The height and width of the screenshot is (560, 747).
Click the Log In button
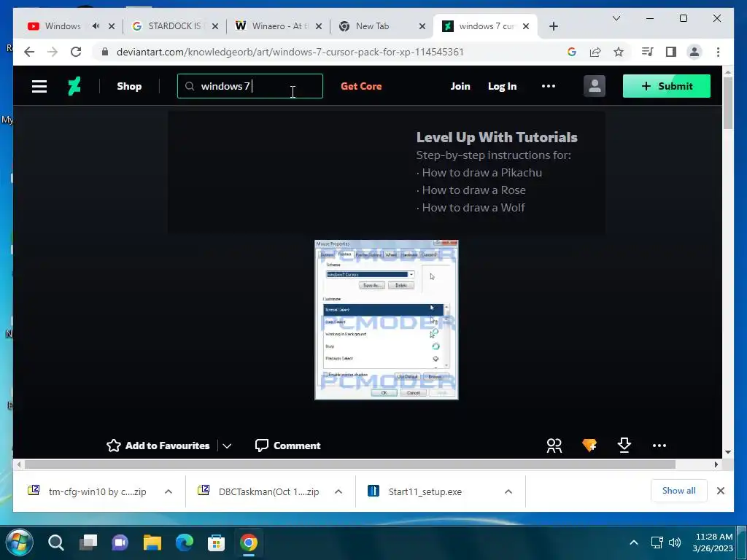click(x=502, y=86)
